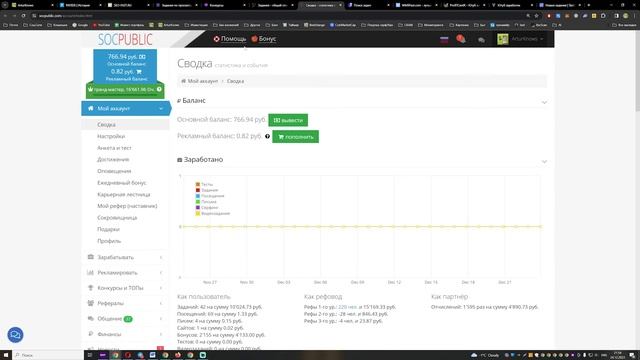Image resolution: width=640 pixels, height=360 pixels.
Task: Click Заданий: 42 на сумму statistic line
Action: (220, 307)
